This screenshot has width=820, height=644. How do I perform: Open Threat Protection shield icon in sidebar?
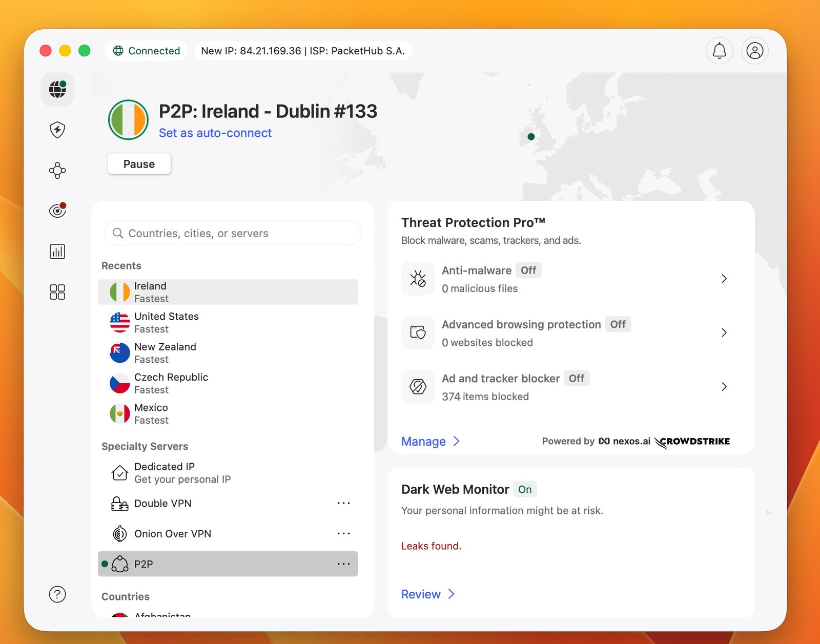click(57, 130)
